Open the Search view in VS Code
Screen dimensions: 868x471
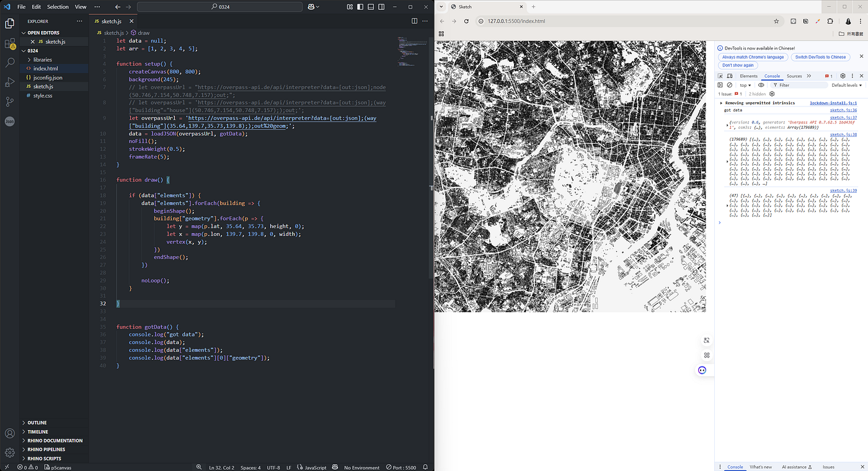[9, 63]
